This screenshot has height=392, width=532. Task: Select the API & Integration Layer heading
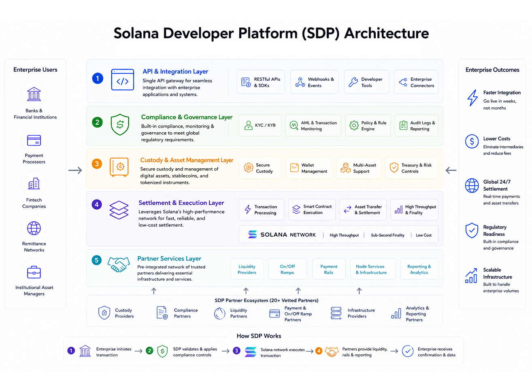point(175,71)
